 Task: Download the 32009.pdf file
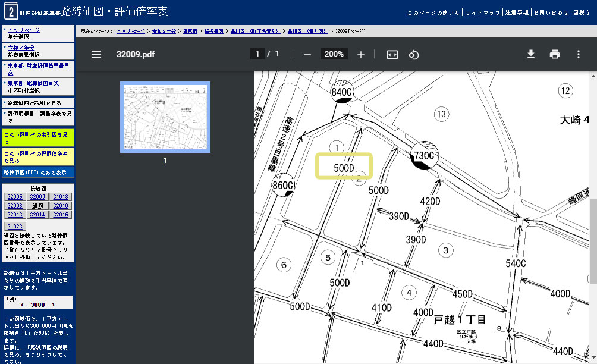click(531, 54)
